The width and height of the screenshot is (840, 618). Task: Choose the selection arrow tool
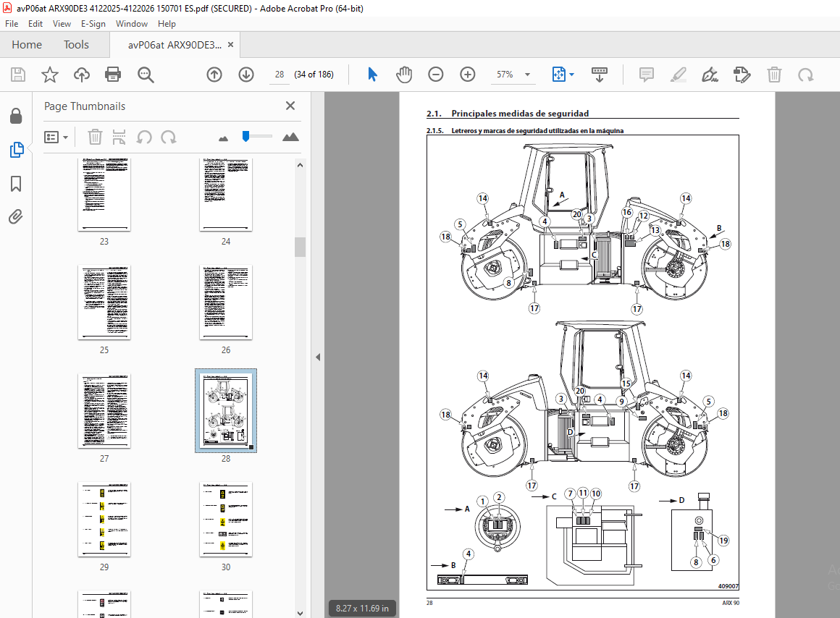point(372,75)
